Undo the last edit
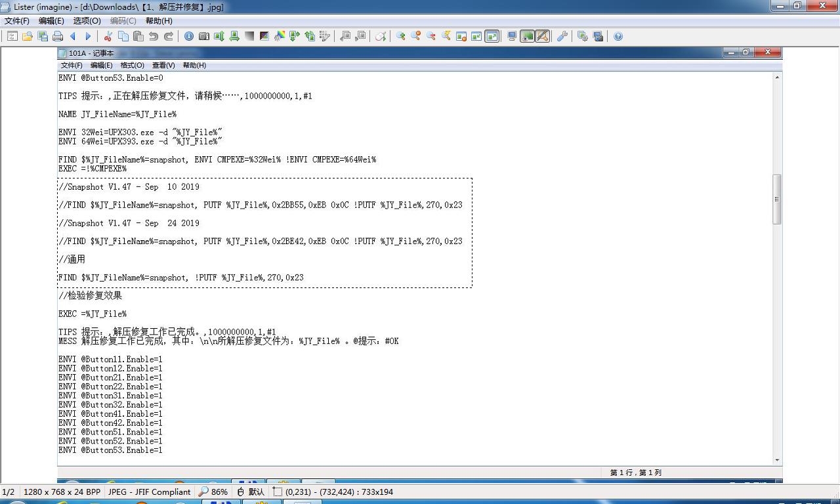This screenshot has width=840, height=504. point(153,36)
